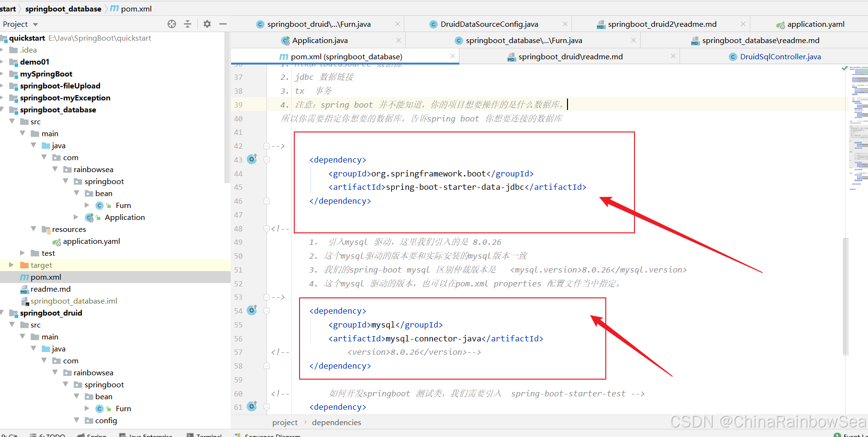Select the mySpringBoot module
This screenshot has height=437, width=868.
click(x=46, y=74)
